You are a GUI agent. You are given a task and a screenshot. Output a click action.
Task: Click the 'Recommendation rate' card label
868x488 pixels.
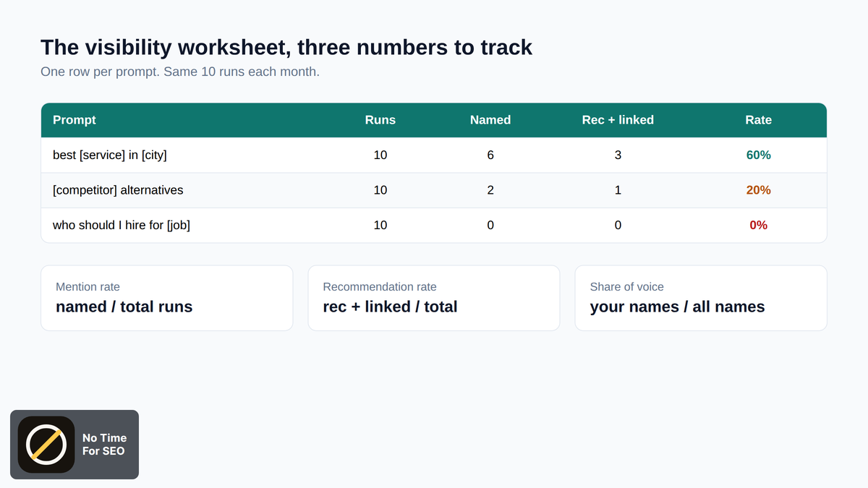[x=380, y=287]
